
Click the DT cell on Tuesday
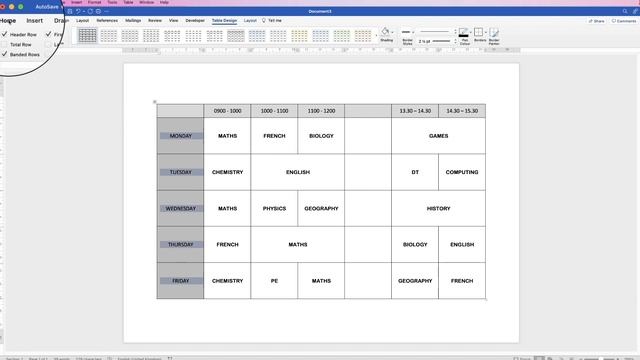tap(415, 172)
